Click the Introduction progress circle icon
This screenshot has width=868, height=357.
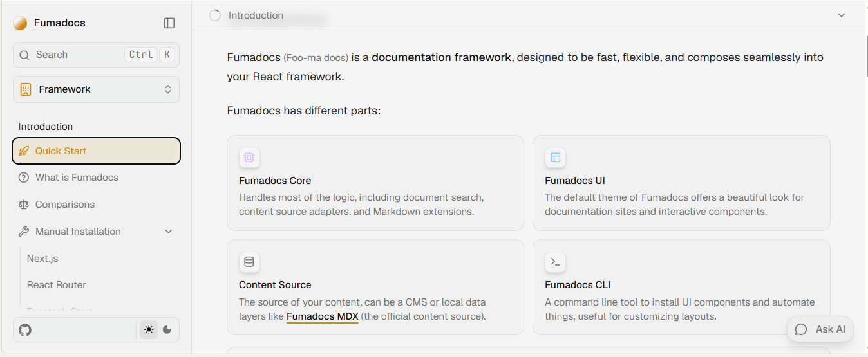[215, 15]
